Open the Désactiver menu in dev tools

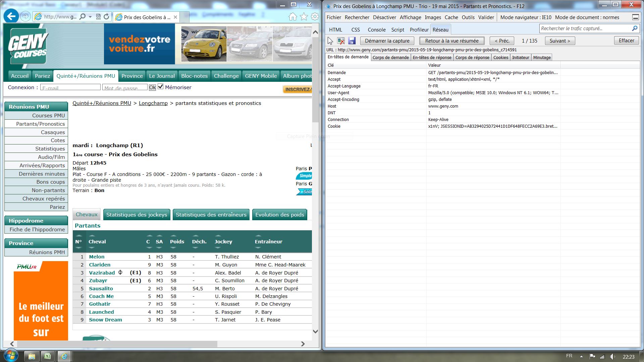[x=384, y=17]
